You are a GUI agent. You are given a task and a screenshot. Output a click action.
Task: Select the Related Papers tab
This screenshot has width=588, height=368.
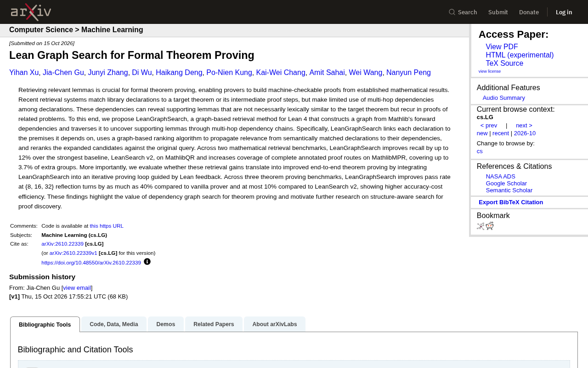(x=214, y=324)
